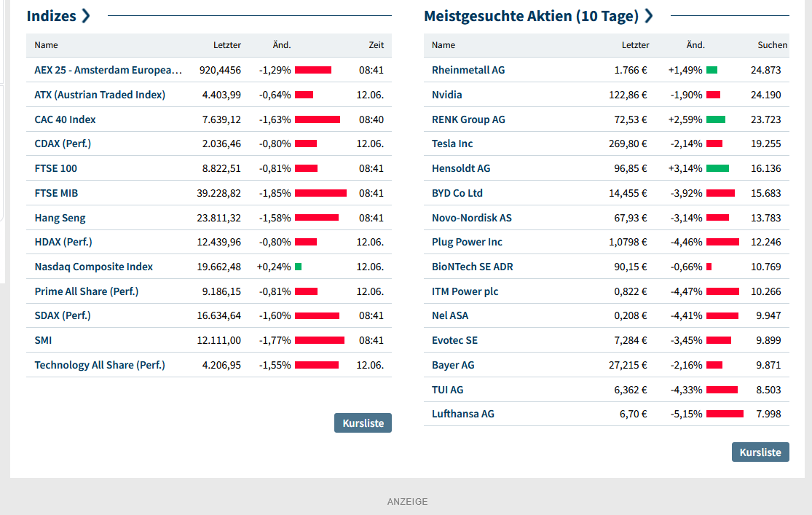Screen dimensions: 812x515
Task: Click the Kursliste button under Indizes
Action: click(x=363, y=422)
